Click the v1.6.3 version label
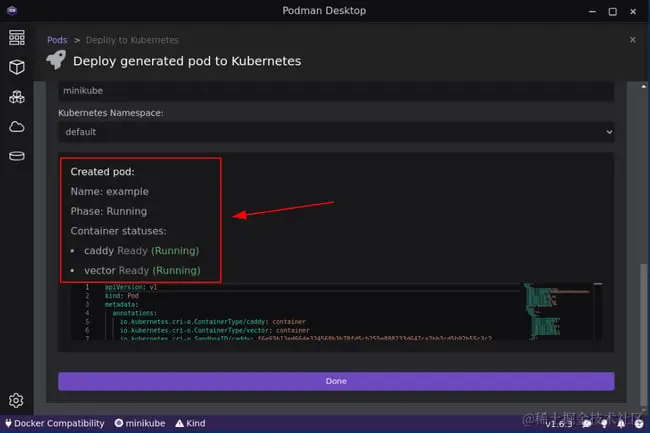 [x=558, y=424]
